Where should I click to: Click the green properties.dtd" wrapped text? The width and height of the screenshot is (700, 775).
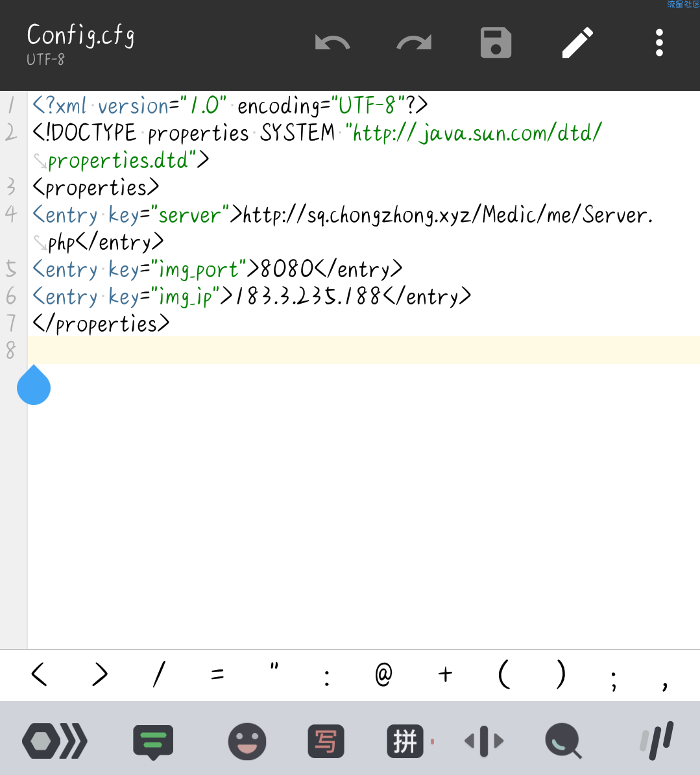pos(123,160)
